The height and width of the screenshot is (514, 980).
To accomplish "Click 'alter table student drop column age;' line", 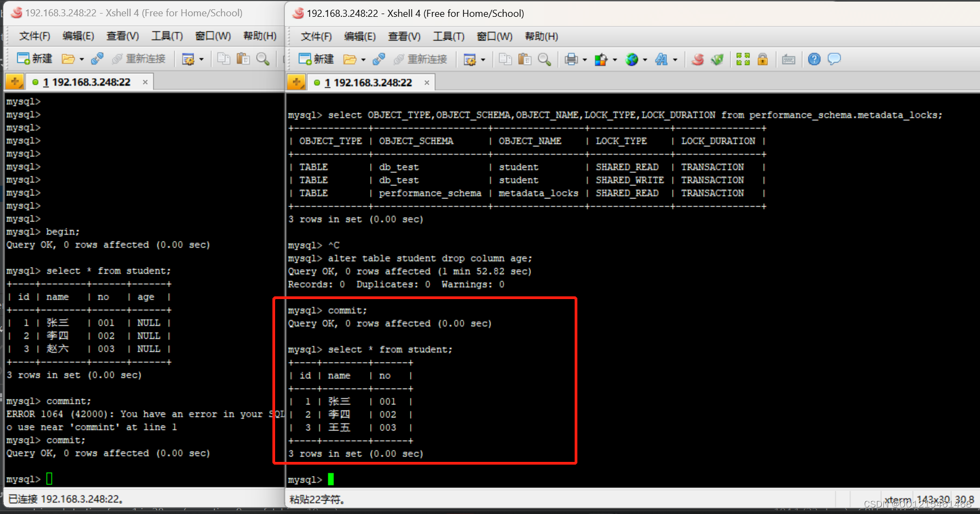I will tap(430, 258).
